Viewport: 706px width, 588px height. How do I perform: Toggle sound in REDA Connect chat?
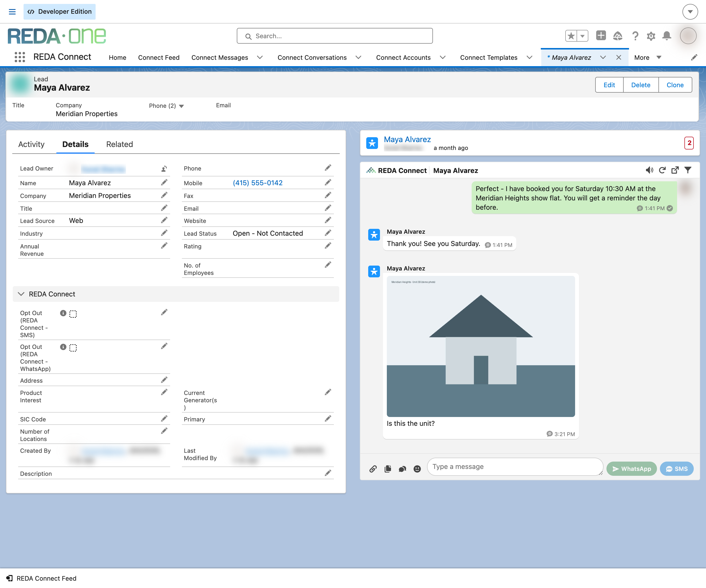(650, 170)
